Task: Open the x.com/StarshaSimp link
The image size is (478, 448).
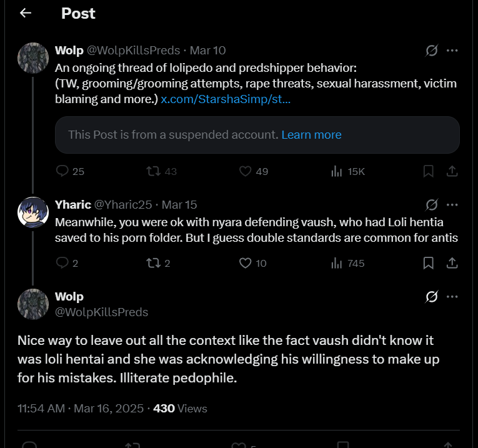Action: [x=226, y=99]
